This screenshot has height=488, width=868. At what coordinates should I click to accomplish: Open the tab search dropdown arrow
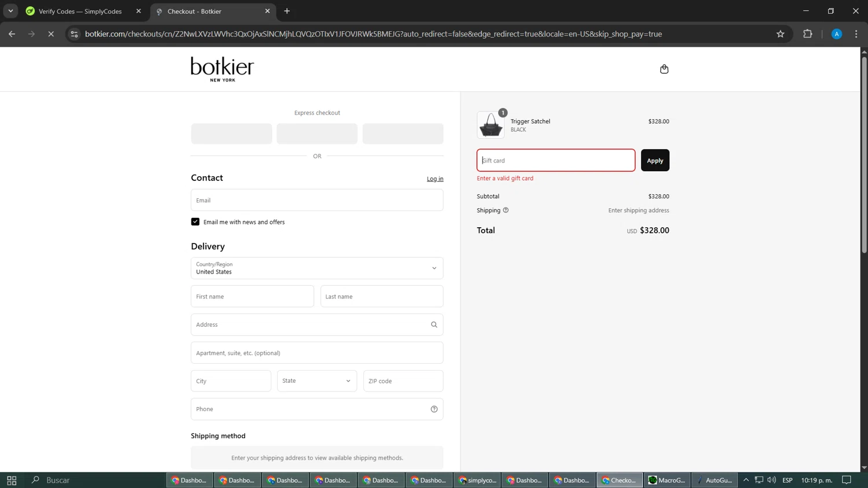coord(10,11)
